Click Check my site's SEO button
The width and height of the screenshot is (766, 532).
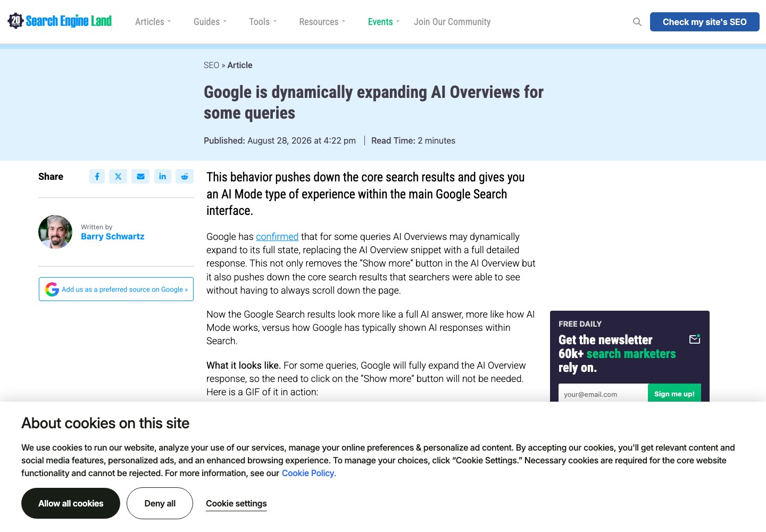[x=704, y=22]
